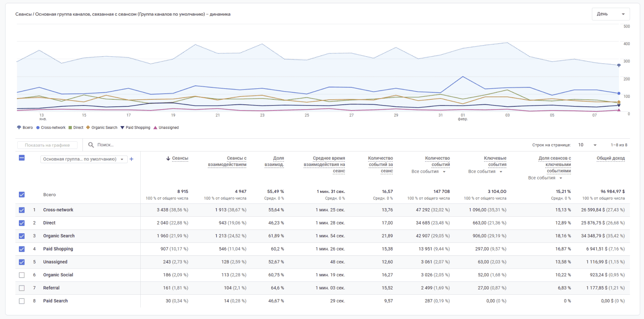Click the Сеансы sort arrow icon

[168, 158]
